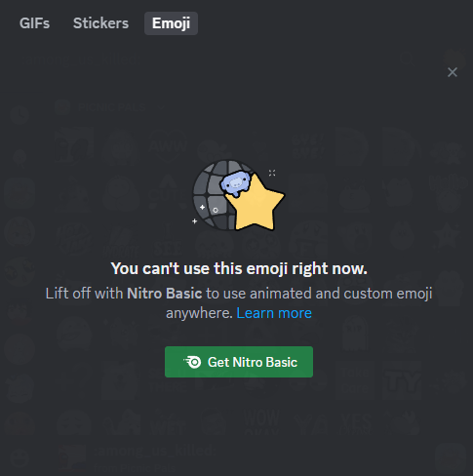Click the blue Wumpus character
This screenshot has width=473, height=476.
[x=235, y=184]
